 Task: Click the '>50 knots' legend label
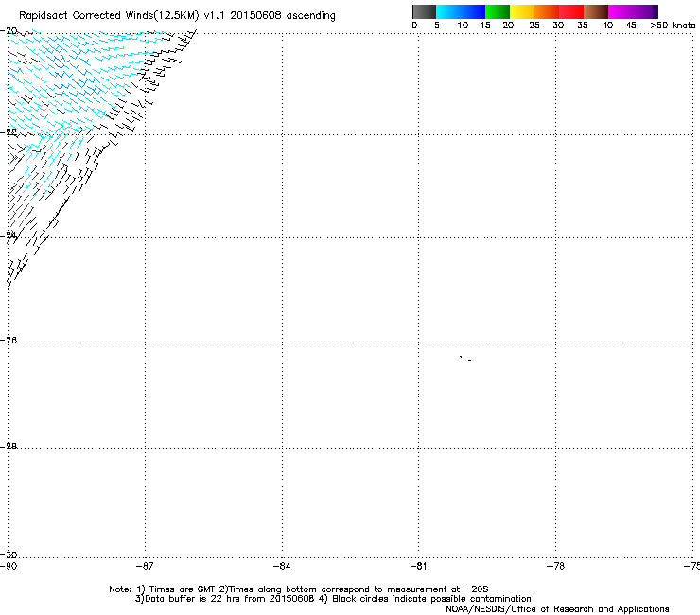click(x=673, y=26)
